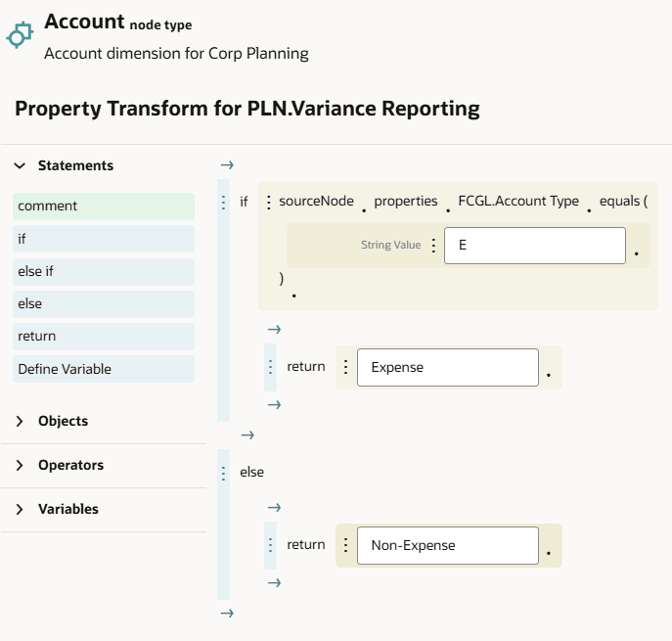Click the insert arrow above Expense return
The height and width of the screenshot is (641, 672).
tap(274, 329)
